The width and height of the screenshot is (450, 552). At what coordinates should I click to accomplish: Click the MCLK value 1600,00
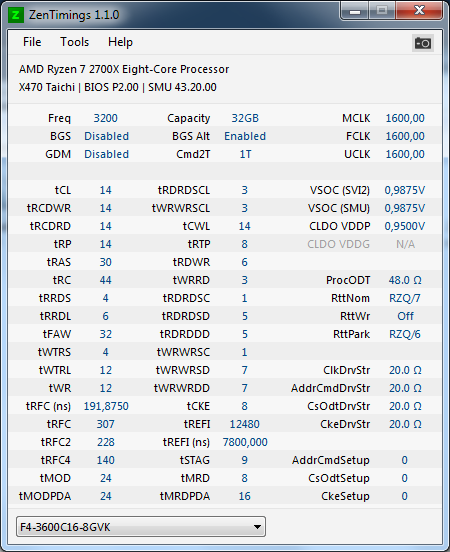pyautogui.click(x=405, y=118)
